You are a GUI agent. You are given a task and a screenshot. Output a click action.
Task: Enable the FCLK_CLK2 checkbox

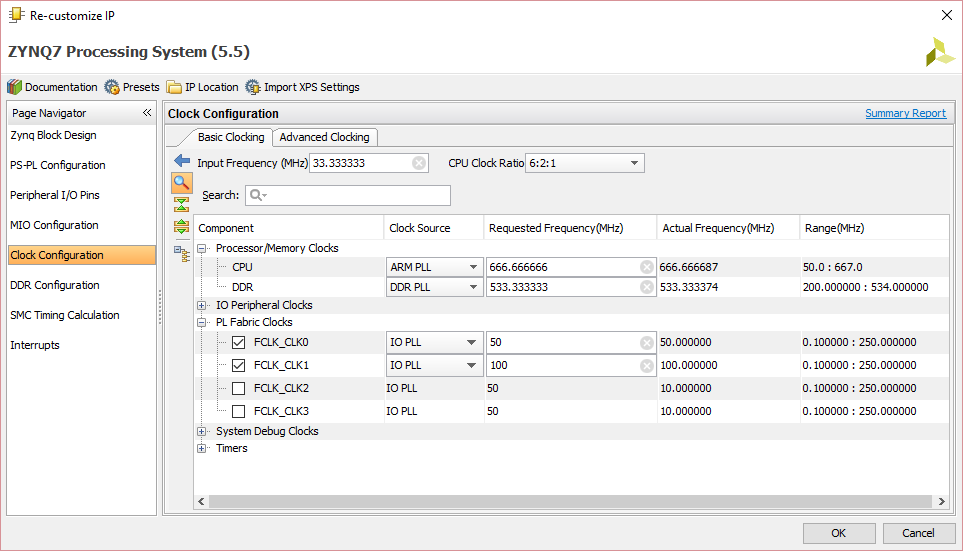tap(238, 388)
